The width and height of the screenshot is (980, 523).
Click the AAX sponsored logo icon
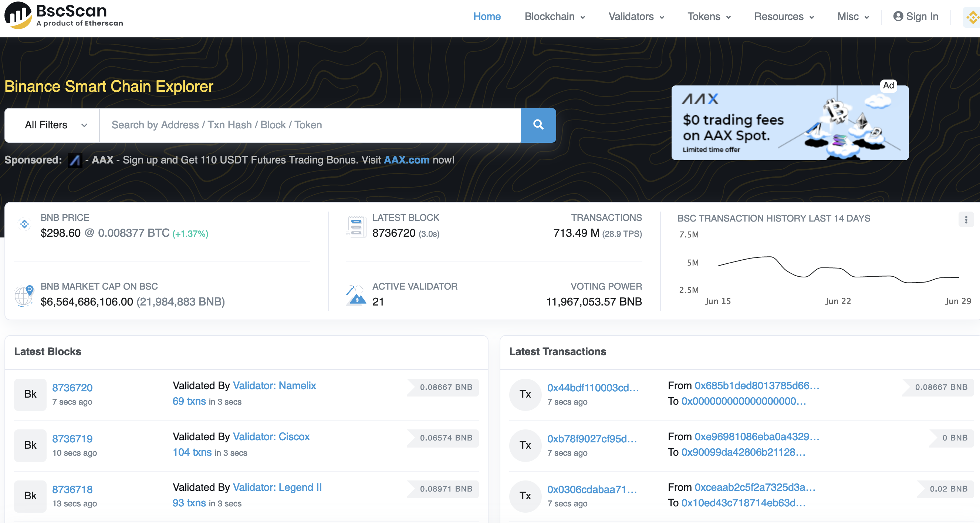pos(75,160)
